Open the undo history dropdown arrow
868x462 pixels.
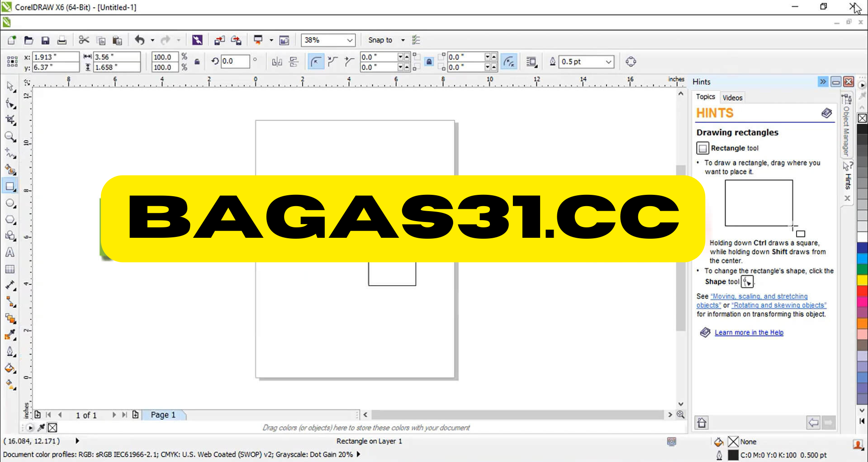[152, 40]
